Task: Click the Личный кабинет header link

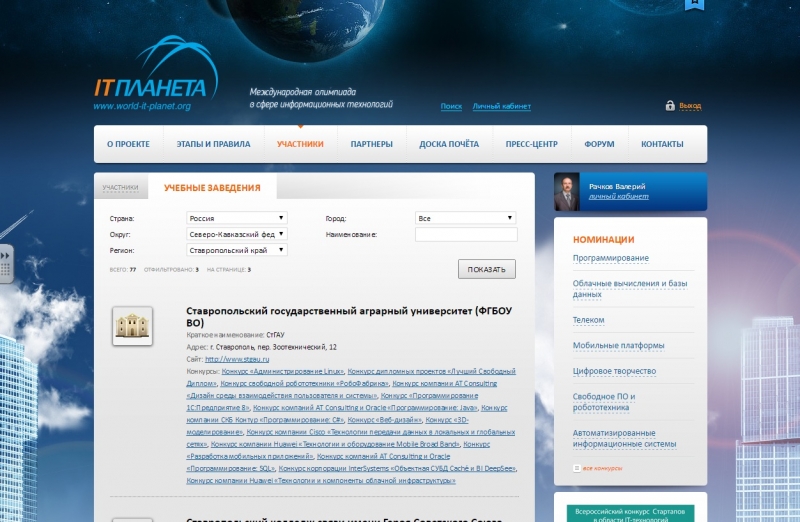Action: [502, 106]
